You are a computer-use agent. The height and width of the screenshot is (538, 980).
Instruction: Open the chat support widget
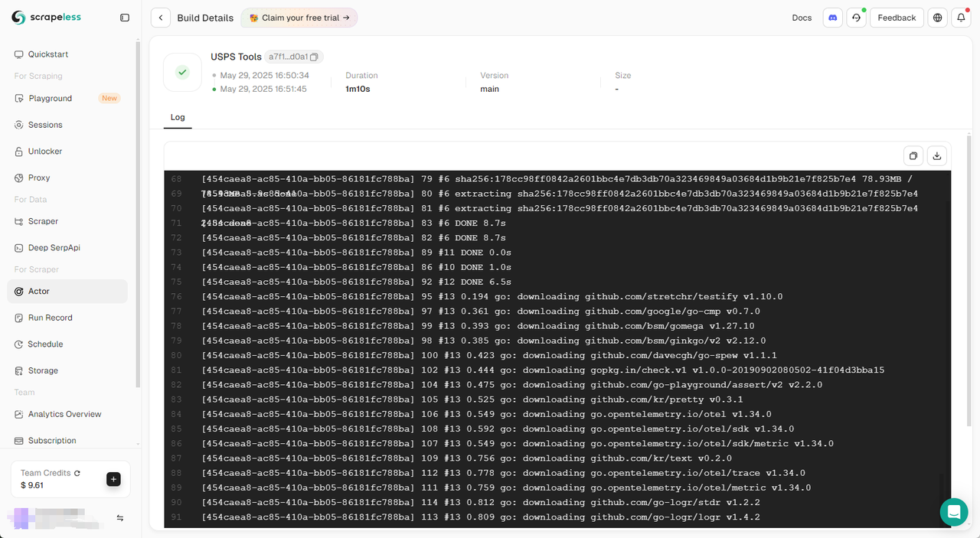pyautogui.click(x=954, y=511)
